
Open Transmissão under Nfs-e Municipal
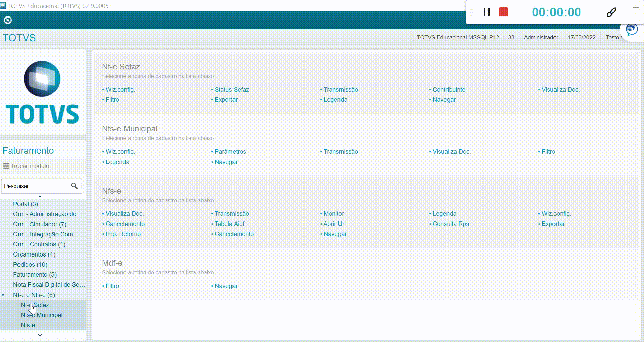341,152
